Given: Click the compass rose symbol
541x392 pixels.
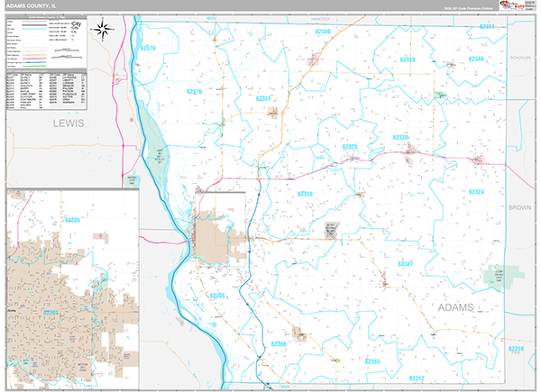Looking at the screenshot, I should (103, 30).
